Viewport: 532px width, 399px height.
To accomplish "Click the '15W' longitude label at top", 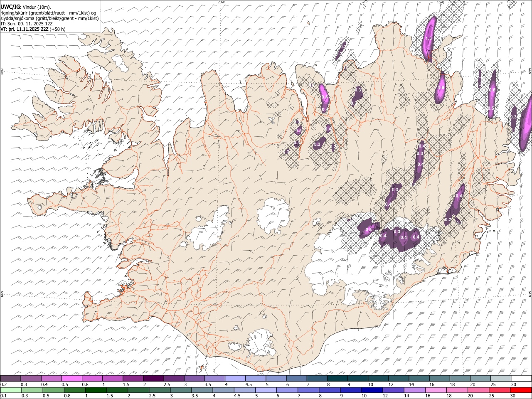I will (440, 2).
